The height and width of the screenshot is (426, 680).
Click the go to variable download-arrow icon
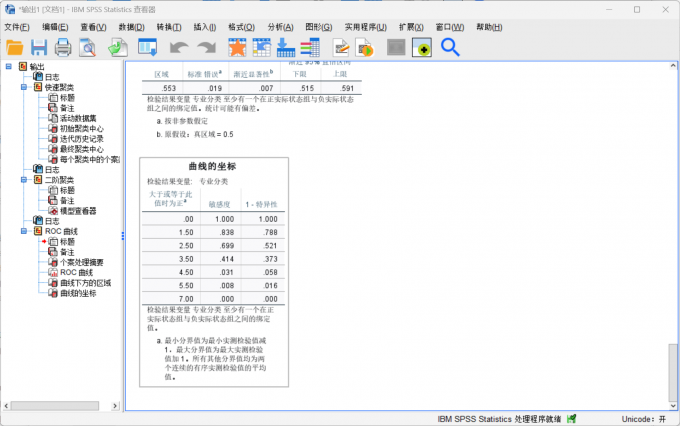tap(286, 47)
